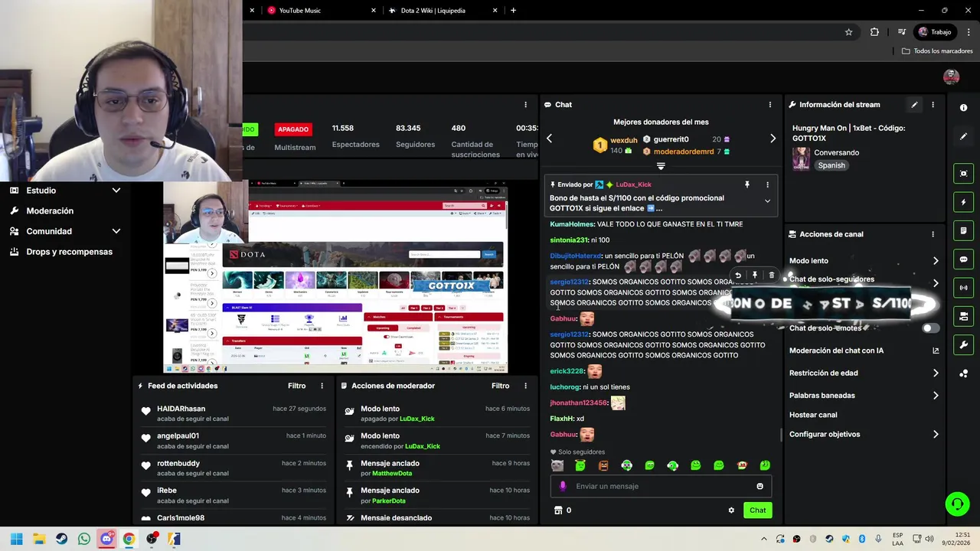Open chat settings gear icon
The width and height of the screenshot is (980, 551).
tap(731, 510)
